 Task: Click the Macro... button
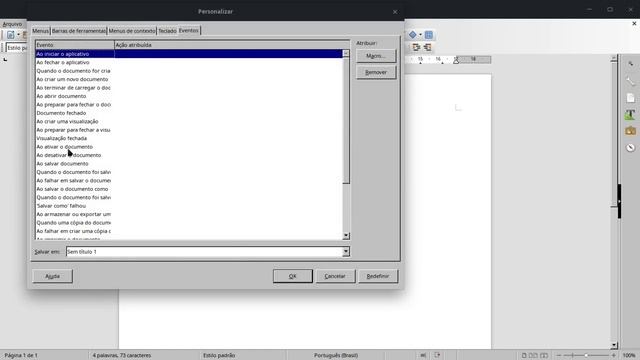(376, 56)
